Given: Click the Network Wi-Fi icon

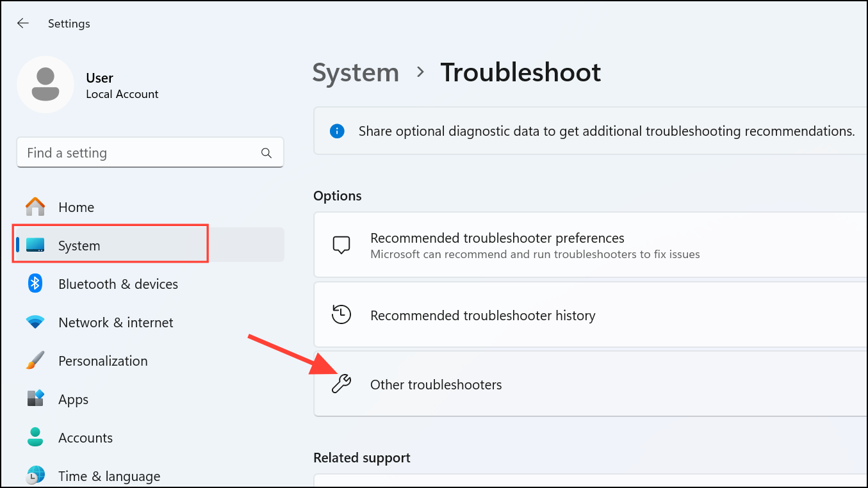Looking at the screenshot, I should point(35,322).
